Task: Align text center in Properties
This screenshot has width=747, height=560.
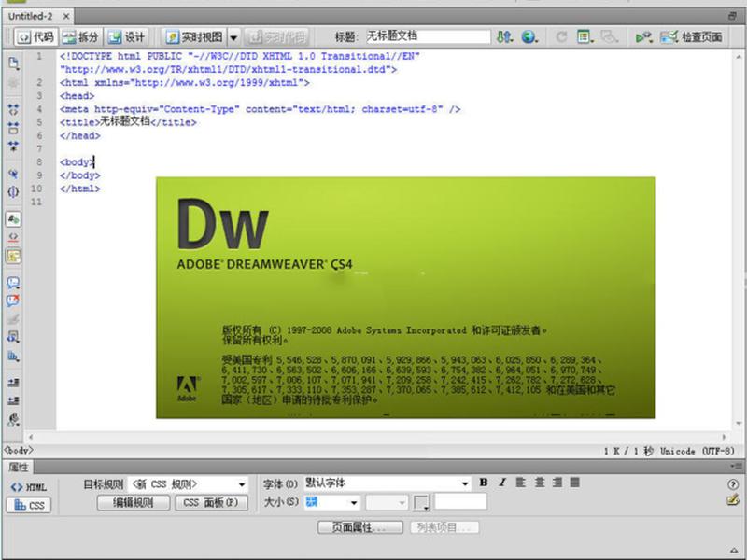Action: 540,483
